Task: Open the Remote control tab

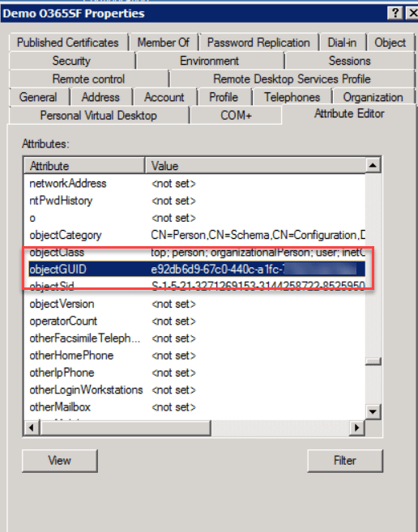Action: pyautogui.click(x=88, y=79)
